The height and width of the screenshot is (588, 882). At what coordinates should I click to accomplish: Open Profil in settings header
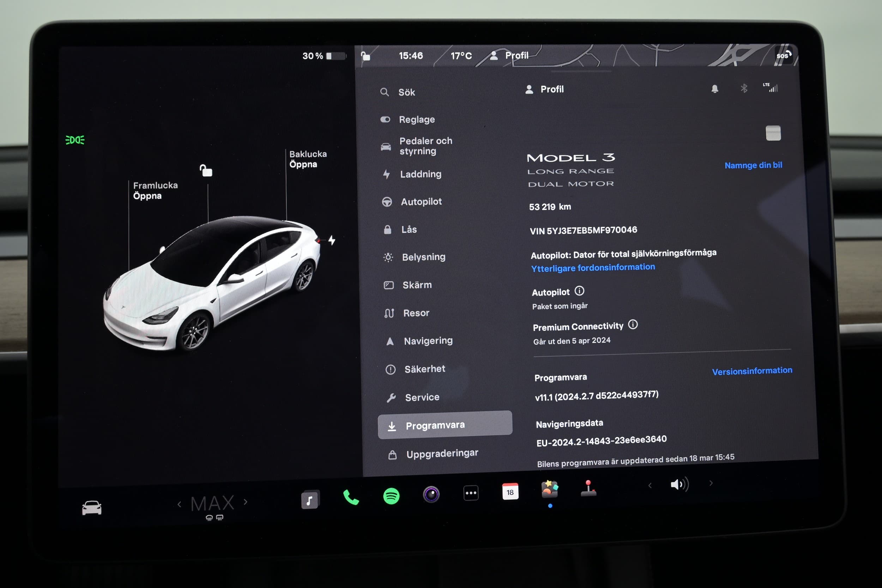click(x=544, y=89)
